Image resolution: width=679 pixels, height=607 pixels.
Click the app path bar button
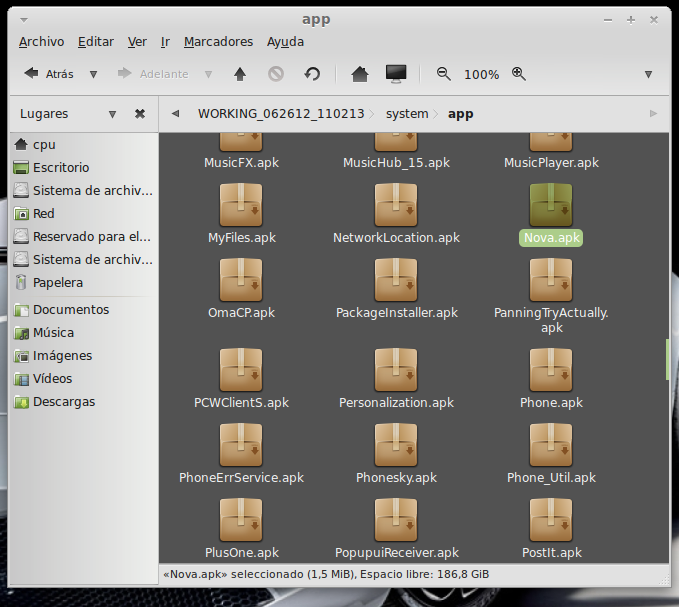click(x=460, y=114)
